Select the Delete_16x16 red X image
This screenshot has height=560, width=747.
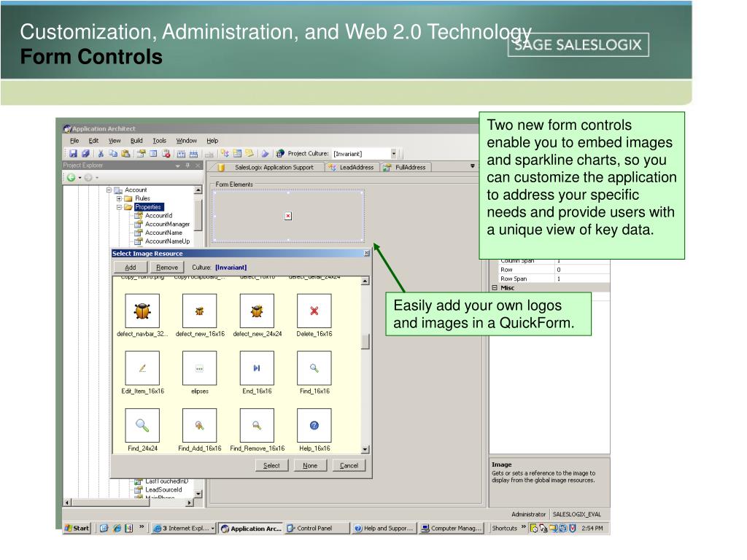(314, 311)
